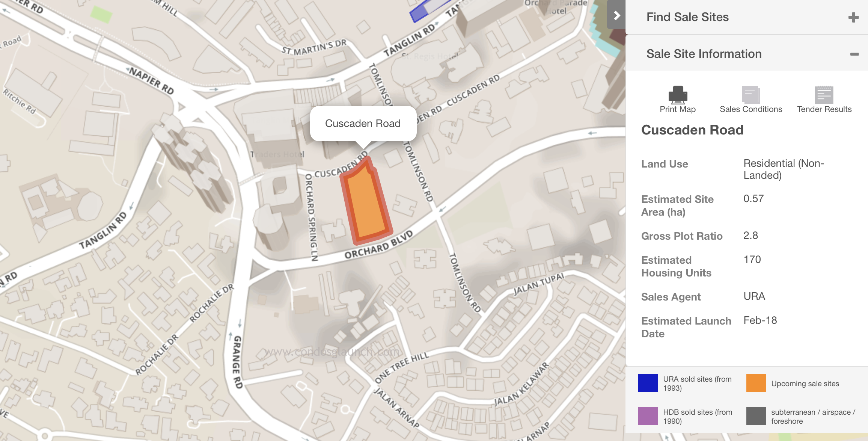The image size is (868, 441).
Task: Click the blue URA sold sites swatch
Action: 648,384
